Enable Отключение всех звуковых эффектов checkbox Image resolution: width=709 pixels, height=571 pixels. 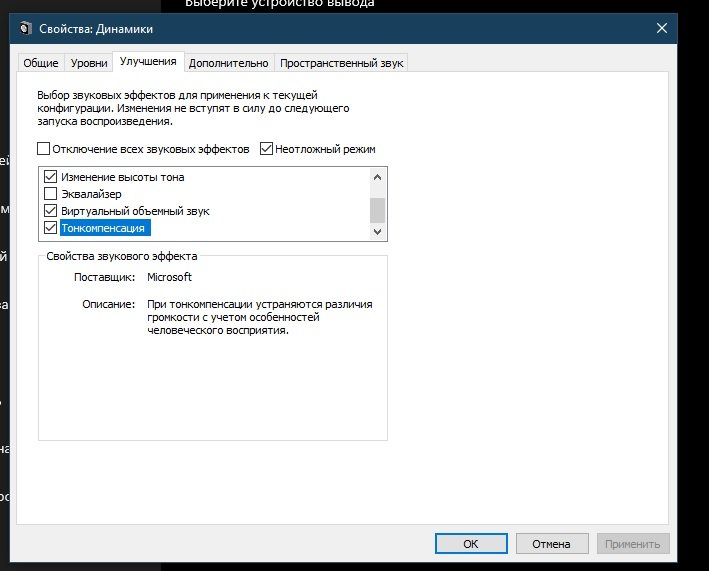coord(43,149)
